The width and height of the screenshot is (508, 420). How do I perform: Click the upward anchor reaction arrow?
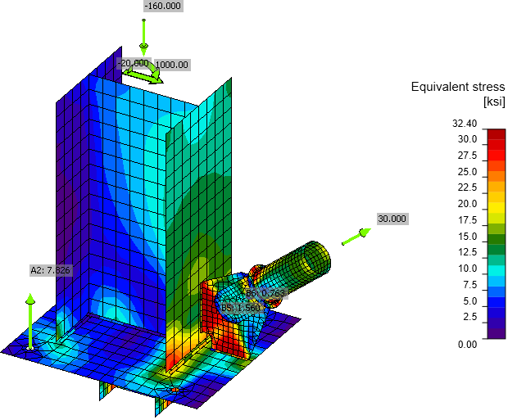pyautogui.click(x=30, y=321)
